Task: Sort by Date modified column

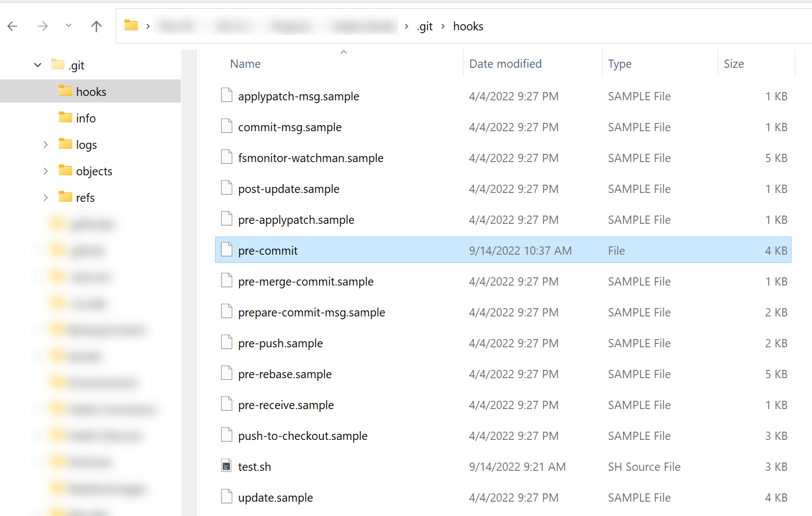Action: (x=505, y=64)
